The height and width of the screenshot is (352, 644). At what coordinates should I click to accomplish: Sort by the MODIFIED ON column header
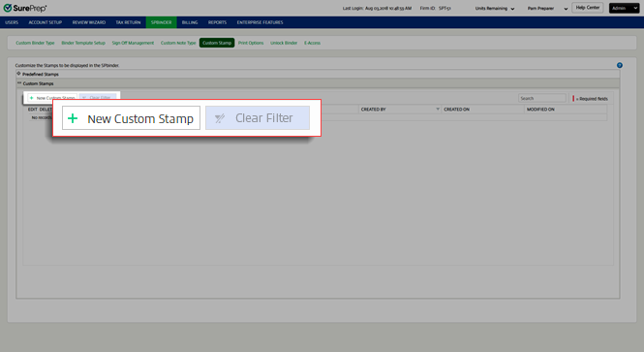[540, 110]
